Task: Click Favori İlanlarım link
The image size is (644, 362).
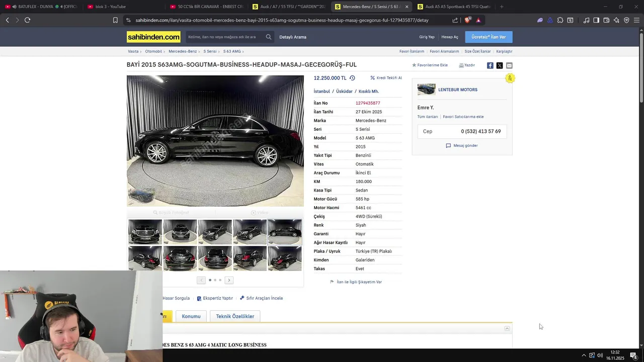Action: 412,51
